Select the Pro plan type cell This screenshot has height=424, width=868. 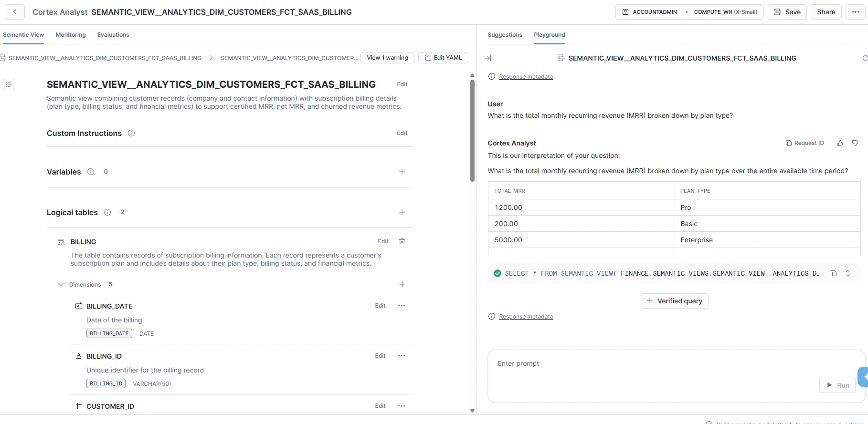coord(767,207)
